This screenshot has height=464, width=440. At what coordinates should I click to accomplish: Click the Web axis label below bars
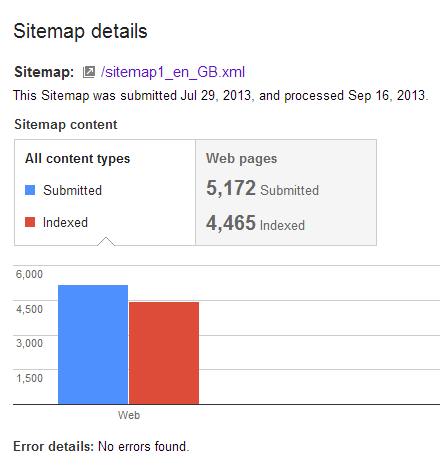coord(129,415)
